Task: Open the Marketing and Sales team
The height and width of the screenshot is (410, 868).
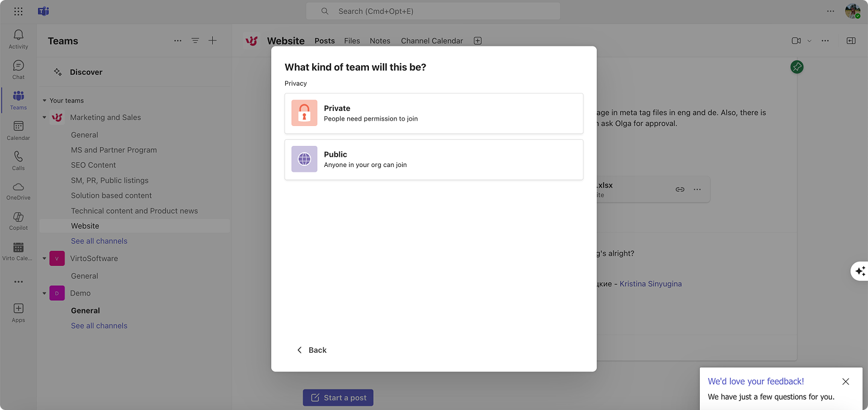Action: click(105, 118)
